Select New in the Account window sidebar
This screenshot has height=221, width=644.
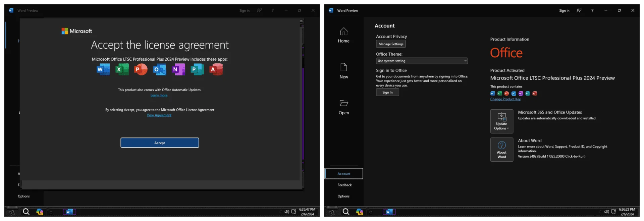pyautogui.click(x=344, y=71)
